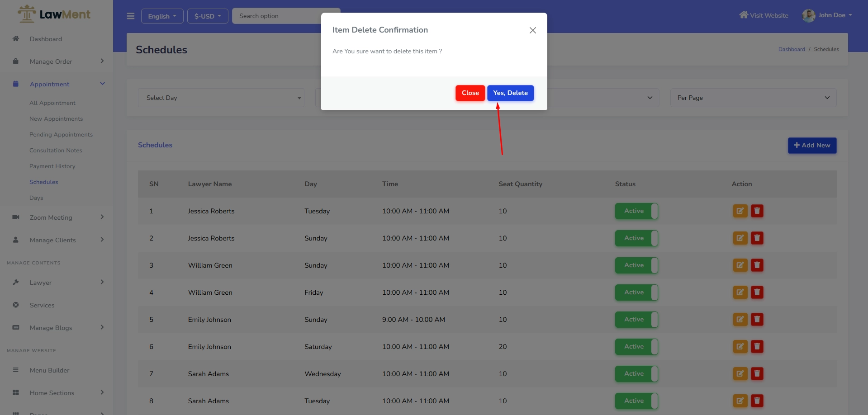Expand the Manage Clients submenu
Image resolution: width=868 pixels, height=415 pixels.
tap(57, 240)
